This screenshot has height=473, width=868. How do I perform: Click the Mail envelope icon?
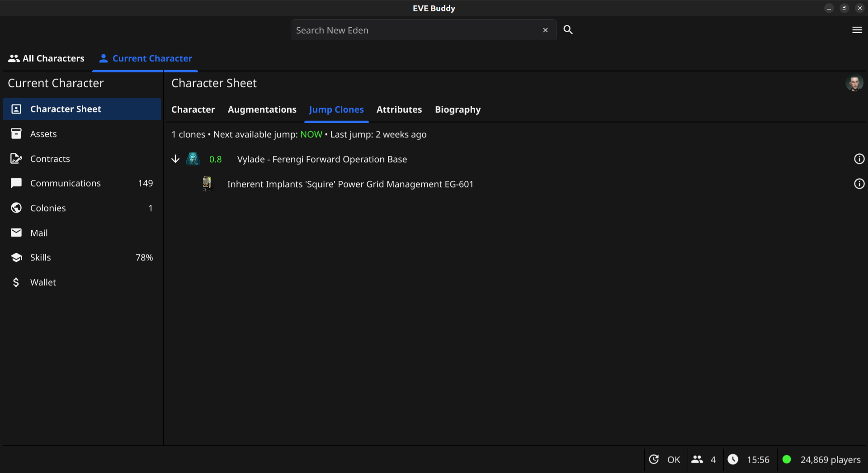coord(16,232)
